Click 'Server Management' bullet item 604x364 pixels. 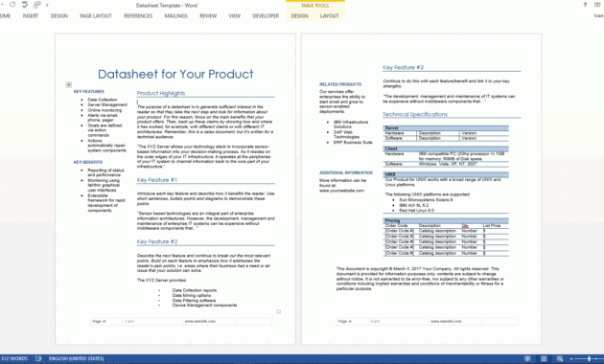pyautogui.click(x=107, y=104)
